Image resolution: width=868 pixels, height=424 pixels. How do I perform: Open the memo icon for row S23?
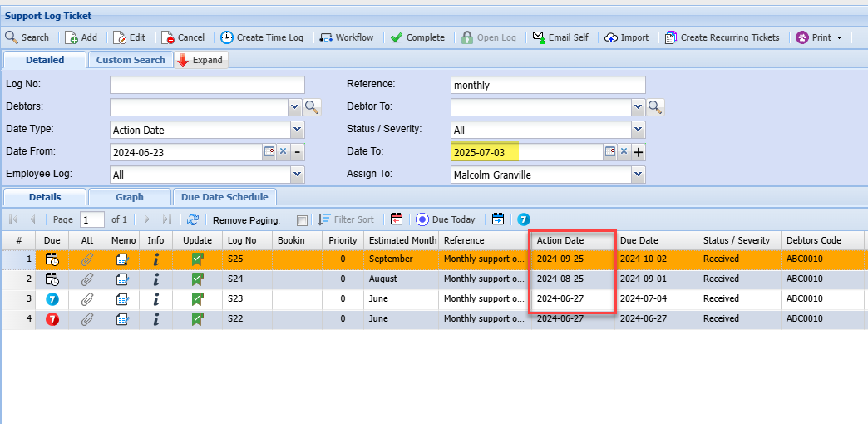coord(123,298)
